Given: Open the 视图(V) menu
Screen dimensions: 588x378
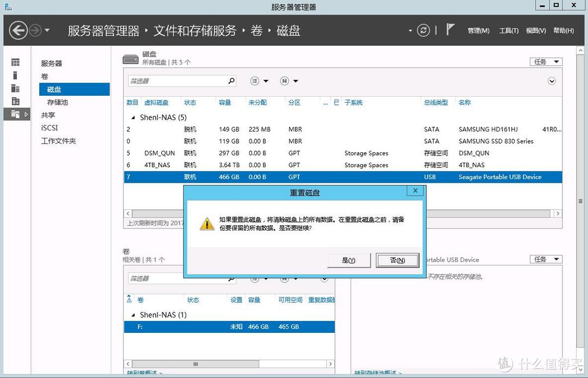Looking at the screenshot, I should pyautogui.click(x=536, y=31).
